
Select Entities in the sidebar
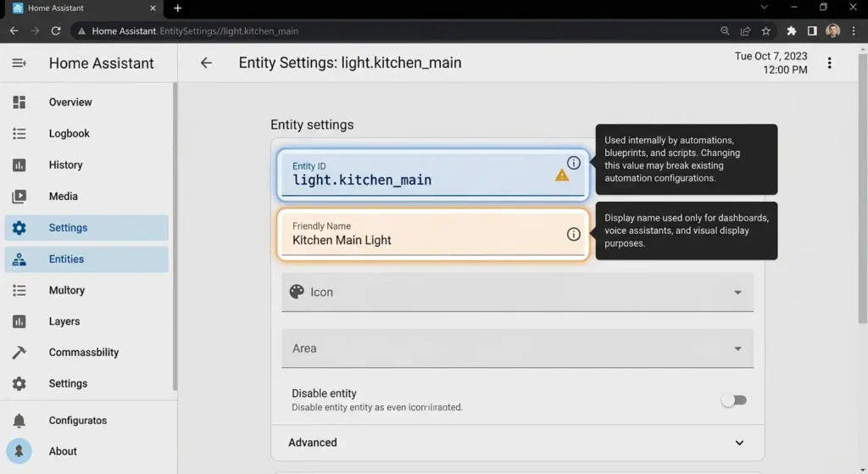pyautogui.click(x=86, y=259)
